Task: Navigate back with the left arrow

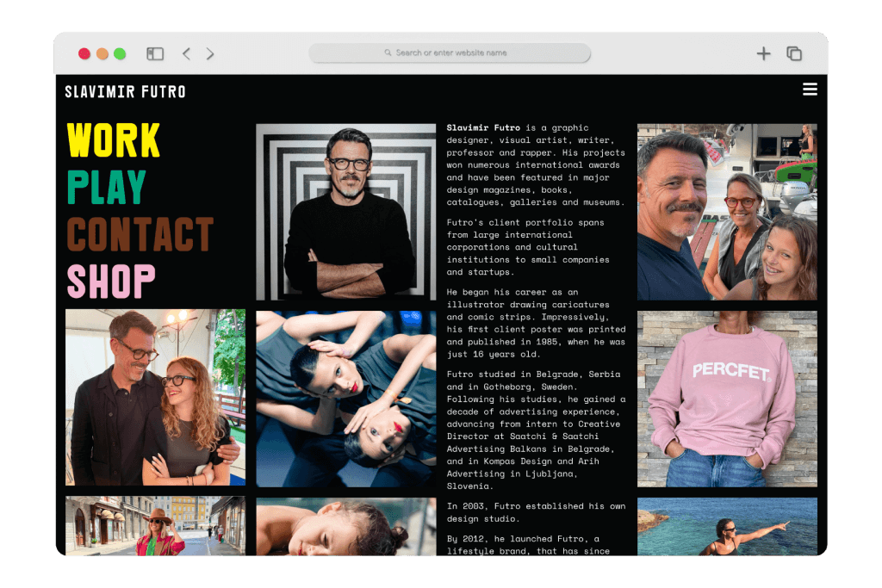Action: 186,53
